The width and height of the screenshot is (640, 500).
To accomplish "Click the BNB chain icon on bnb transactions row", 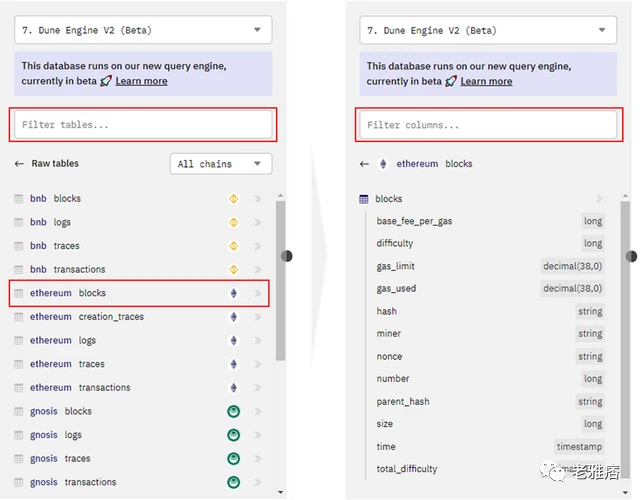I will (233, 270).
